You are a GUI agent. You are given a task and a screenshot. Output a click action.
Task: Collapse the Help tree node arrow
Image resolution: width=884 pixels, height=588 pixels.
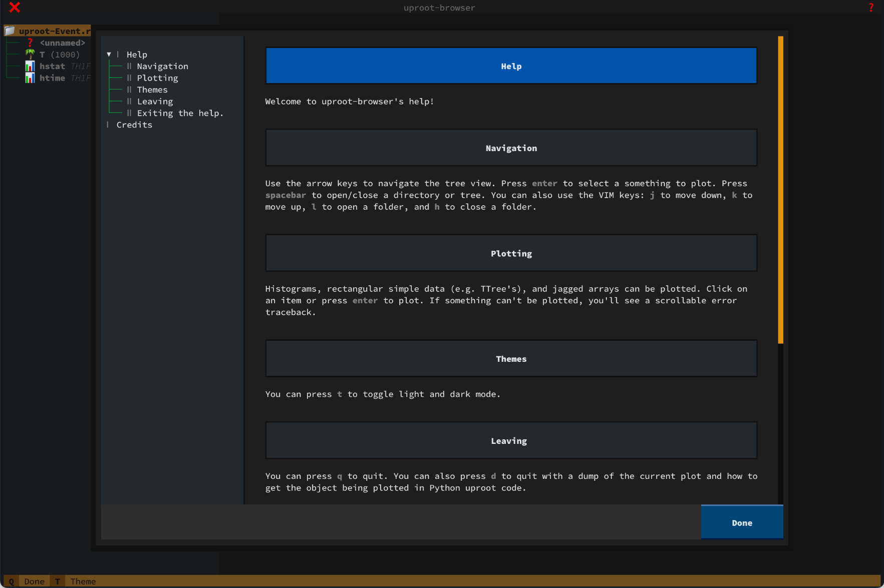(109, 55)
